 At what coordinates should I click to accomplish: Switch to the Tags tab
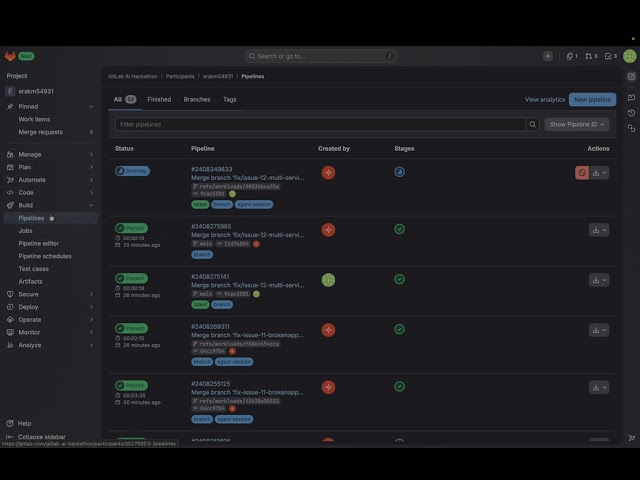(229, 99)
